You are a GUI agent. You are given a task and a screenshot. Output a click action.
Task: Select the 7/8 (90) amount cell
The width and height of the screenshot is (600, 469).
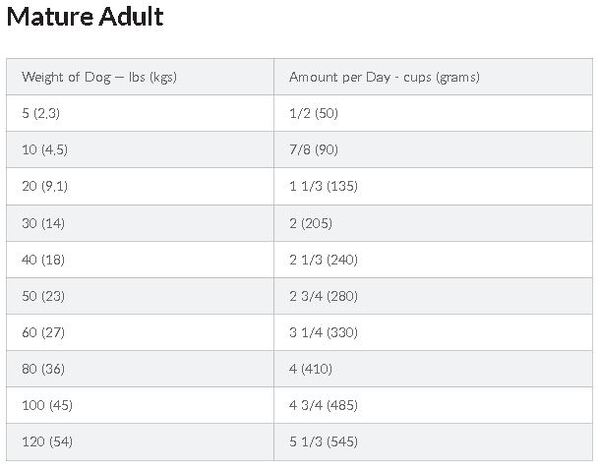pos(314,150)
